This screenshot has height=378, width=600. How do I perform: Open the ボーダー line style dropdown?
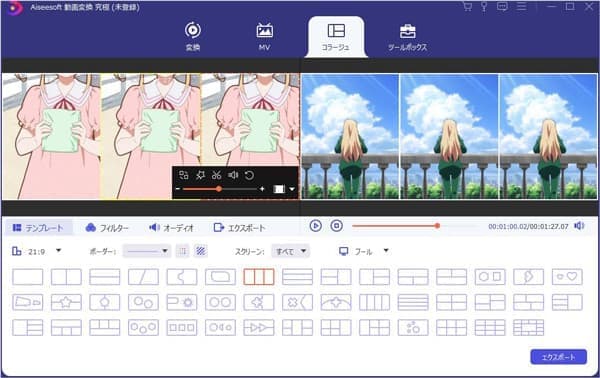coord(147,251)
